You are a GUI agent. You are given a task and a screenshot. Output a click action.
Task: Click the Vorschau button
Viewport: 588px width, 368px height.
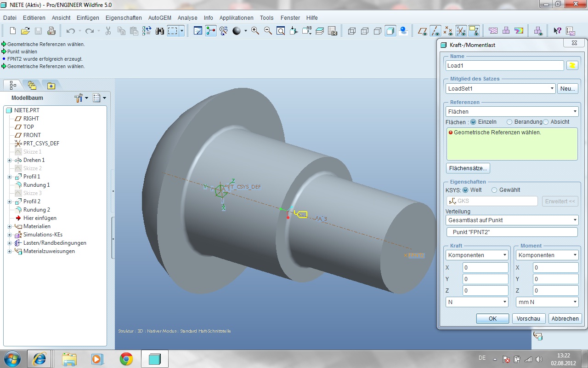tap(528, 319)
